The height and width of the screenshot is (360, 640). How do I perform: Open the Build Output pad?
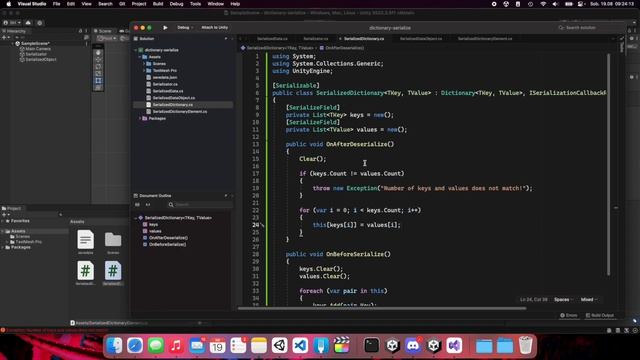pyautogui.click(x=599, y=315)
